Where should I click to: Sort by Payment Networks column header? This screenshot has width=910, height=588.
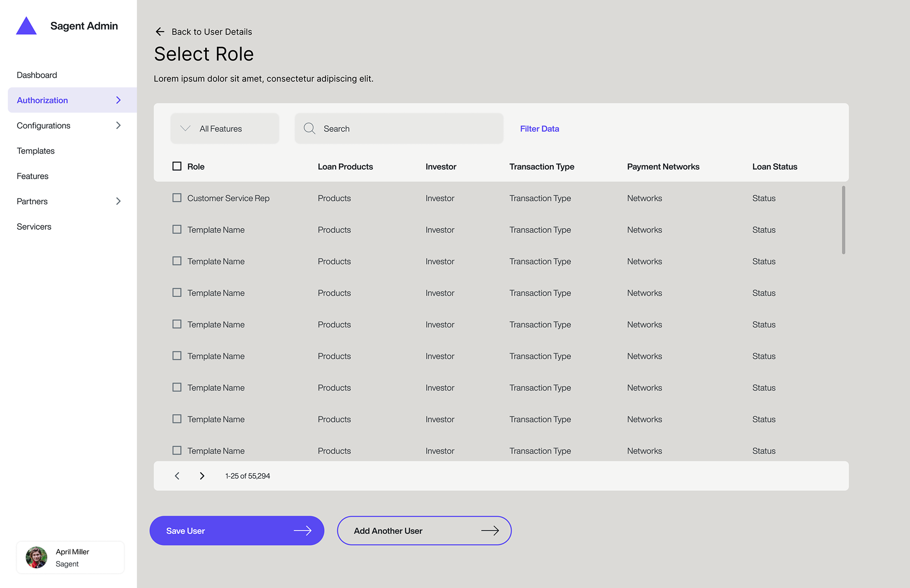pos(663,166)
